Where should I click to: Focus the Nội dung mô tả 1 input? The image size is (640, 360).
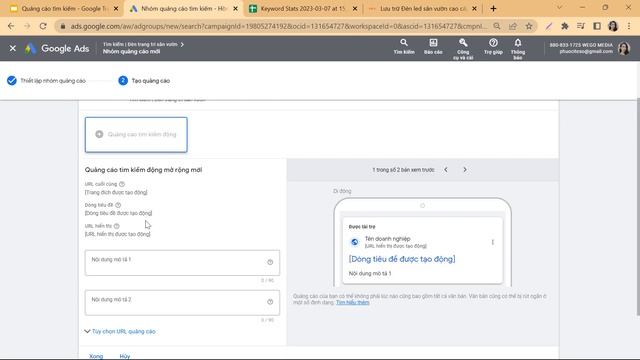[x=182, y=263]
